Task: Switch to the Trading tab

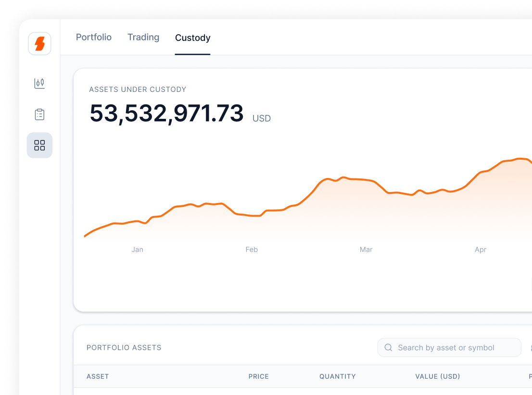Action: click(x=143, y=38)
